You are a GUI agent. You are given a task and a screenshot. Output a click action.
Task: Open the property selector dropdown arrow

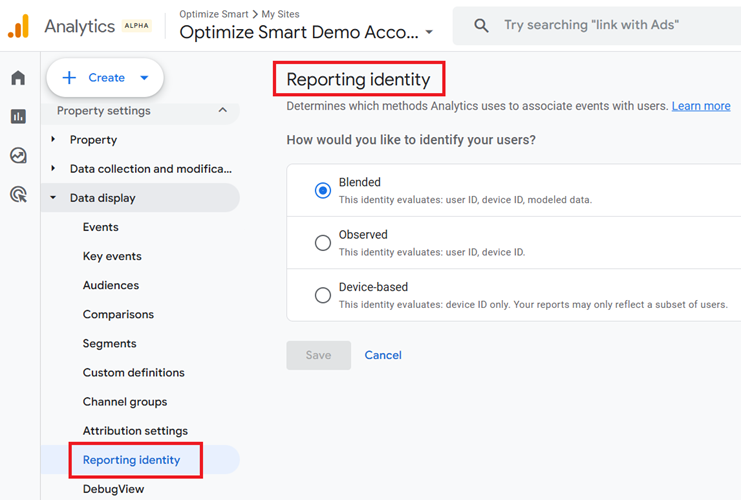coord(429,32)
